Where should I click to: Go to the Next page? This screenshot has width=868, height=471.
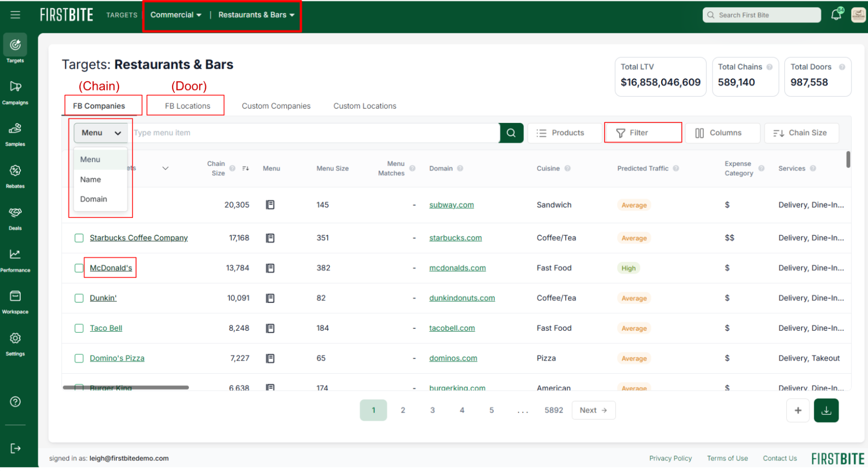pos(593,410)
